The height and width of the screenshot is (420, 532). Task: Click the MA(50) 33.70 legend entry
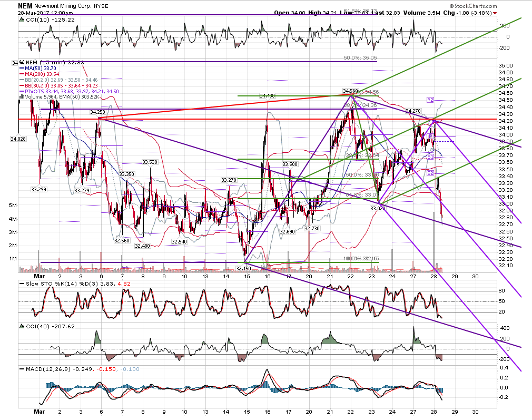click(41, 69)
